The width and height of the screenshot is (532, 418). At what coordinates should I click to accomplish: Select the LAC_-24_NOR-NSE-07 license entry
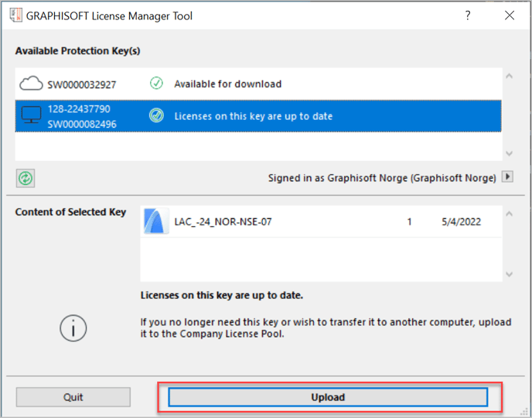coord(321,221)
